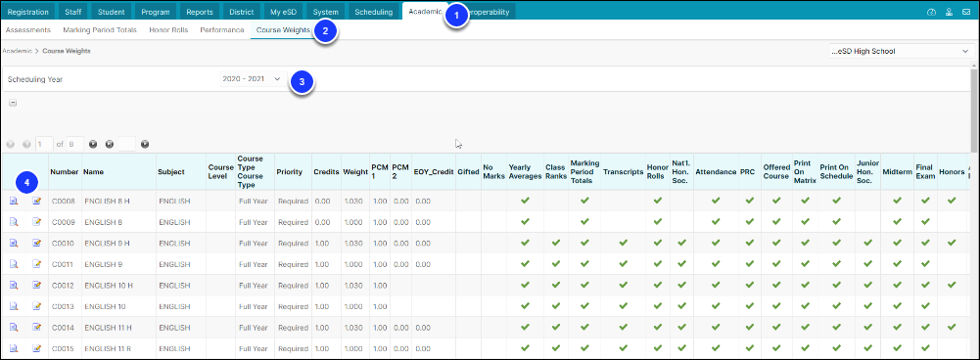980x360 pixels.
Task: Click Honor Rolls checkmark in ENGLISH 11 H row
Action: pos(658,327)
